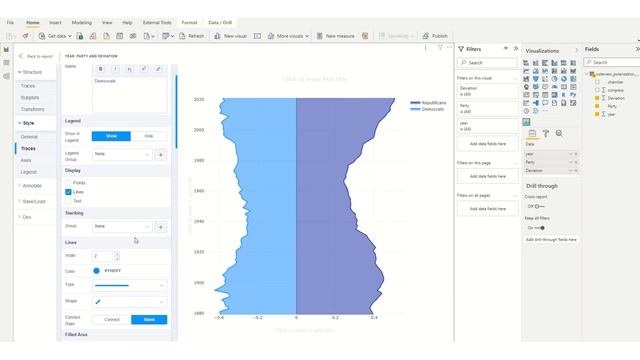The image size is (640, 360).
Task: Click the text box icon beside New visual
Action: tap(257, 36)
